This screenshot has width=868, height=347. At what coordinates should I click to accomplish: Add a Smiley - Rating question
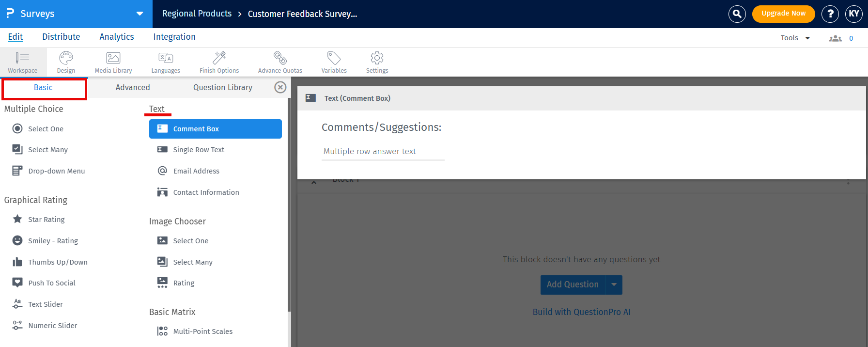[45, 241]
